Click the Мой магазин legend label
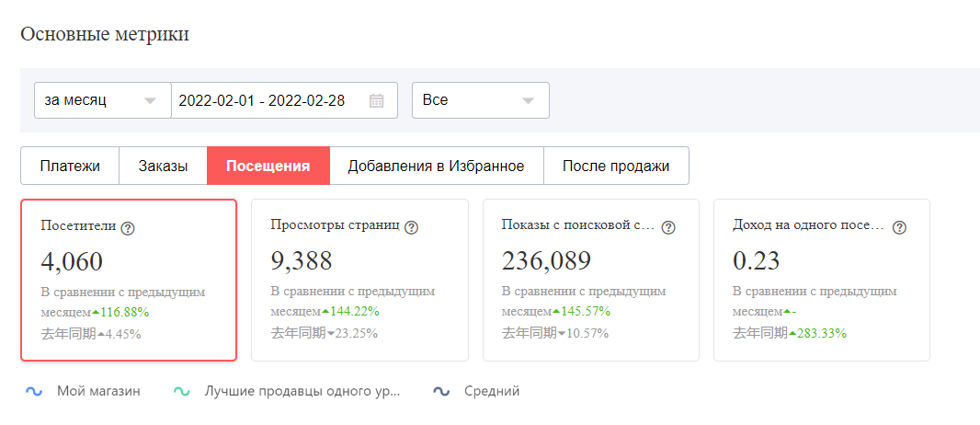 [x=98, y=392]
